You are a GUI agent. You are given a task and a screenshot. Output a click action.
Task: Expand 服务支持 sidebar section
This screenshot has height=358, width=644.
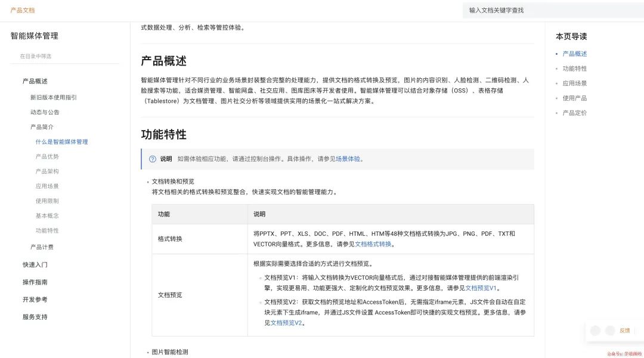35,317
